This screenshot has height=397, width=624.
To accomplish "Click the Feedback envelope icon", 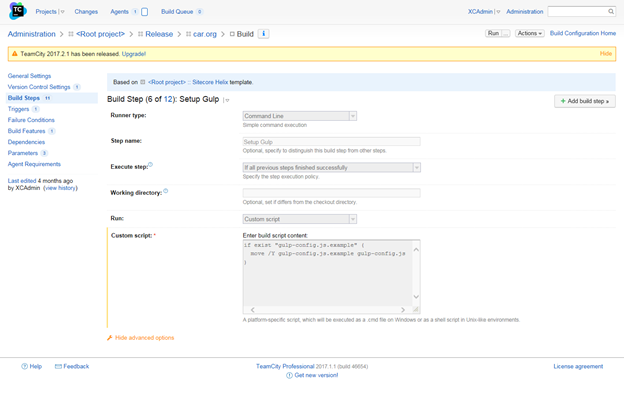I will point(58,366).
